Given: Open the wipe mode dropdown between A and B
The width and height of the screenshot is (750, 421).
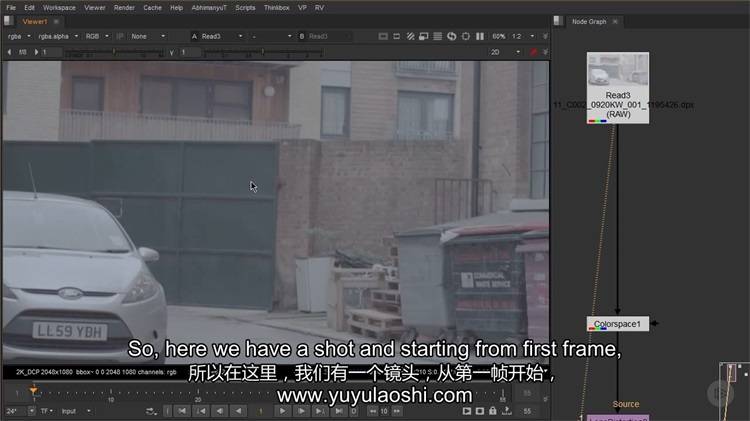Looking at the screenshot, I should [x=271, y=36].
